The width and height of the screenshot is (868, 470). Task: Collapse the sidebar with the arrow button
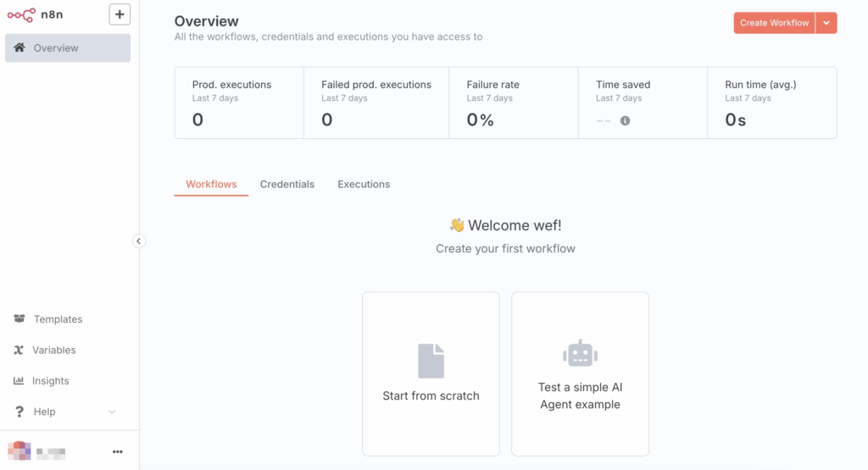(139, 241)
